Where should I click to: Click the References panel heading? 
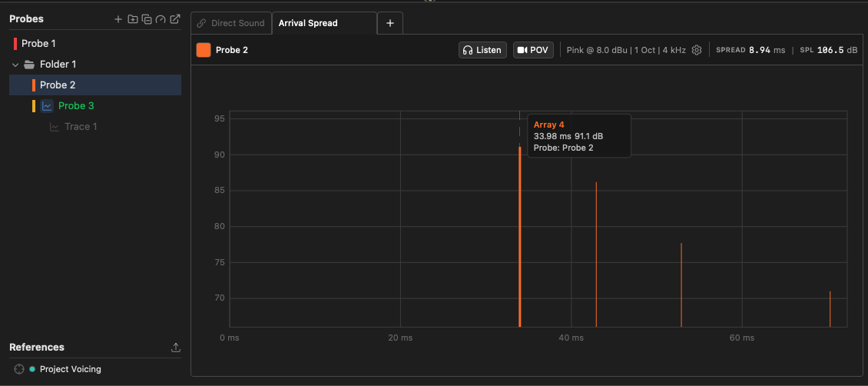(37, 348)
